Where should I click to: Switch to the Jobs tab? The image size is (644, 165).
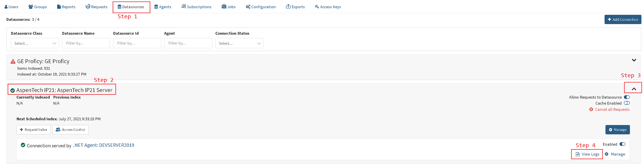point(228,7)
